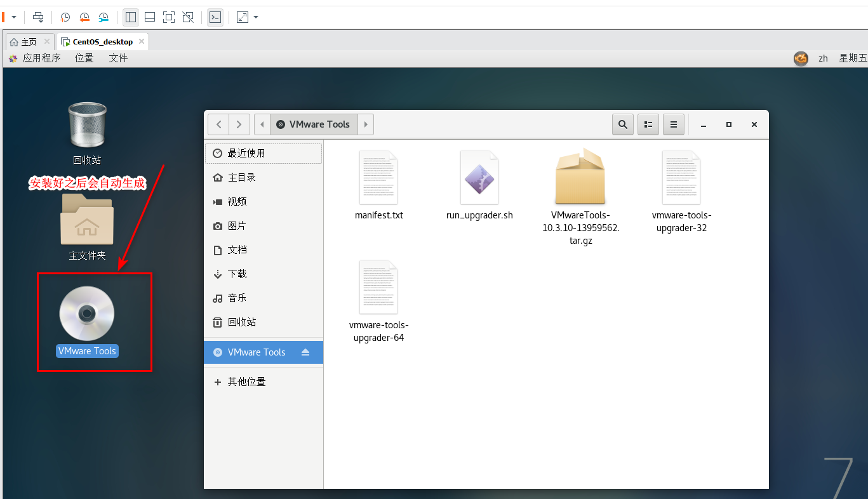Viewport: 868px width, 499px height.
Task: Go back in the file manager
Action: coord(218,124)
